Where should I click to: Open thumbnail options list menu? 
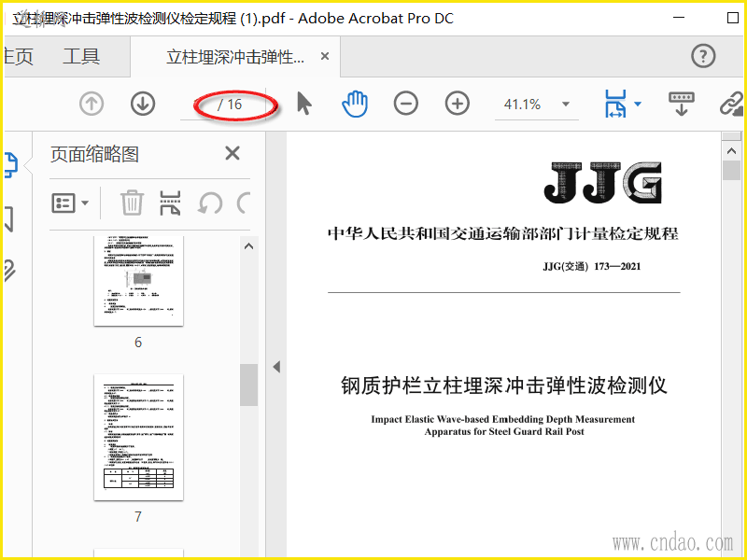69,203
